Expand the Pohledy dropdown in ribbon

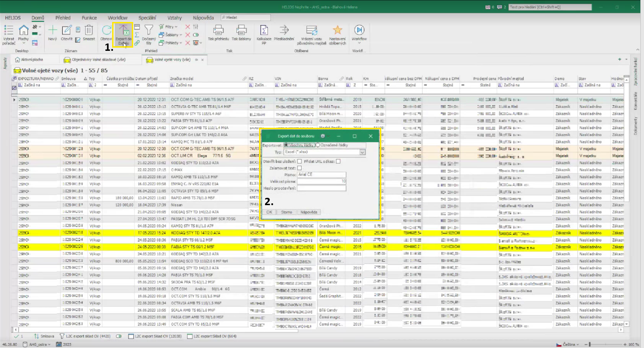coord(172,43)
